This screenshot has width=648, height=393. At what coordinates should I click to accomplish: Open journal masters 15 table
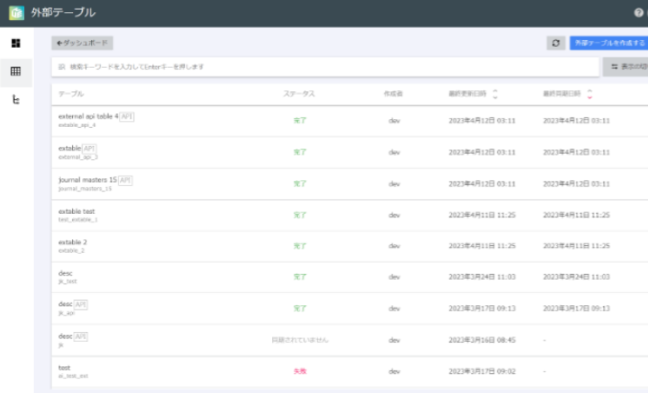[x=350, y=184]
